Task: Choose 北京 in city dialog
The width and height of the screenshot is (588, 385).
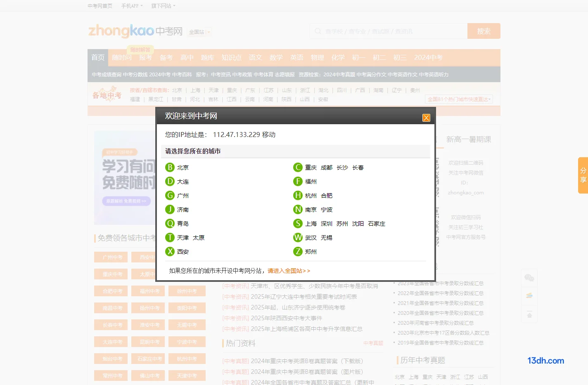Action: 183,168
